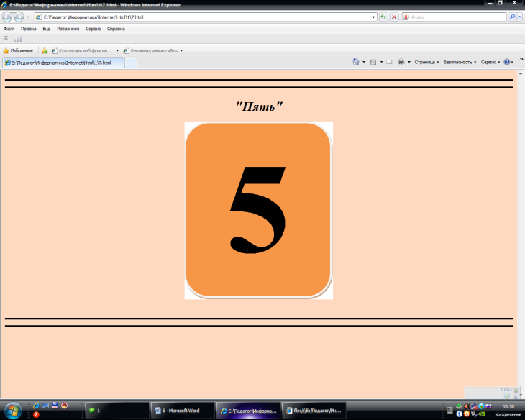Open the Избранное menu in the menu bar
The height and width of the screenshot is (420, 525).
tap(68, 29)
